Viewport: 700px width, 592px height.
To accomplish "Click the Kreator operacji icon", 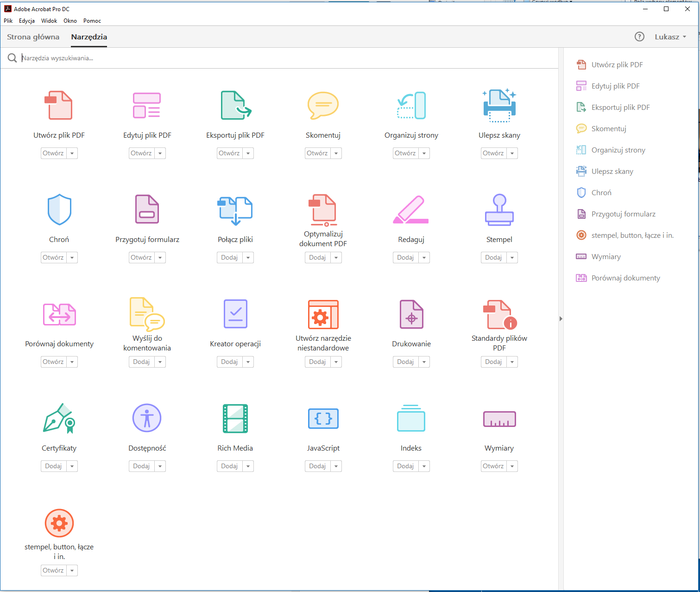I will [235, 314].
